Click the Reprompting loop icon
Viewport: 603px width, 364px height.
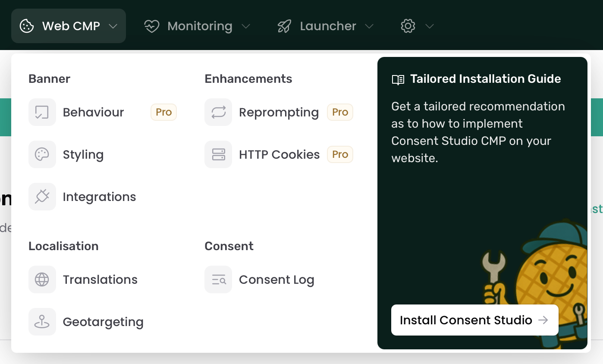click(218, 112)
